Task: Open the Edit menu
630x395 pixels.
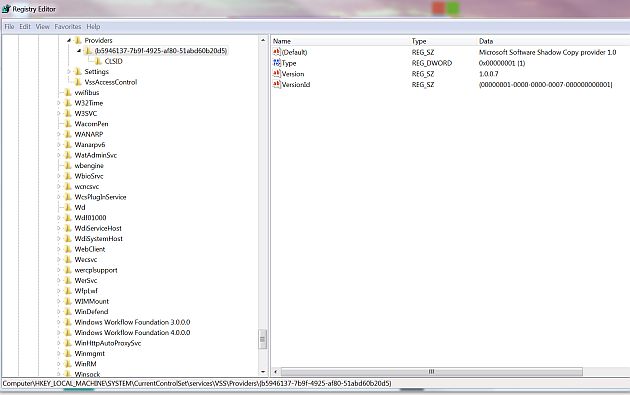Action: click(25, 27)
